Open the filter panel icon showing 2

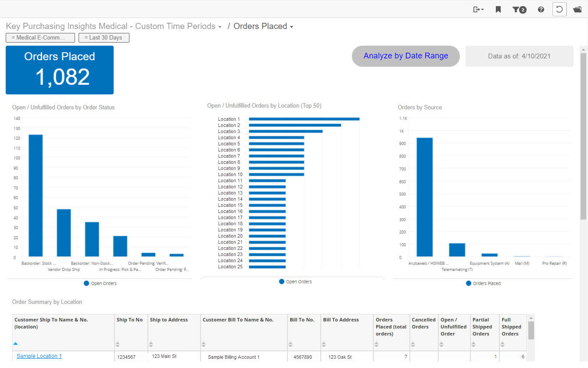coord(519,9)
